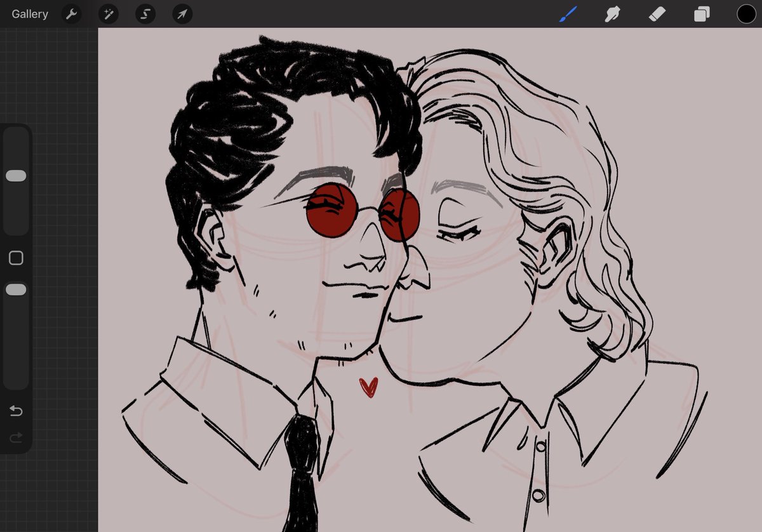This screenshot has height=532, width=762.
Task: Click the black necktie in the drawing
Action: 301,473
